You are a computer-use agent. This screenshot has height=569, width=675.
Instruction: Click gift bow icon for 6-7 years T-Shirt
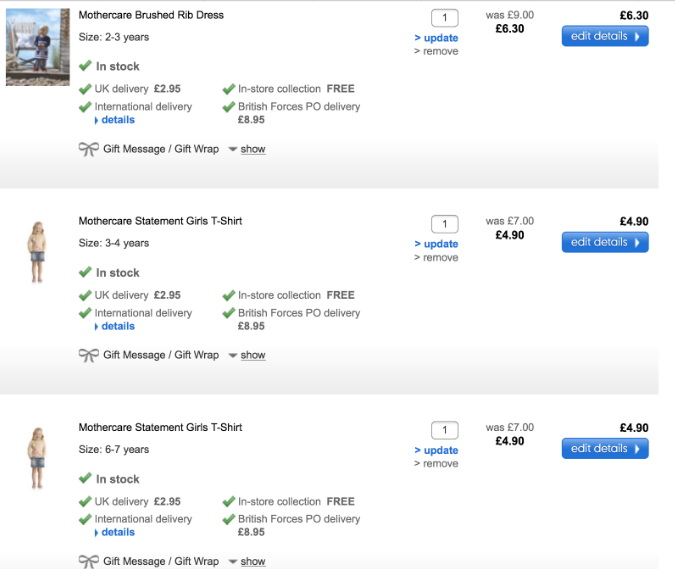(x=89, y=561)
